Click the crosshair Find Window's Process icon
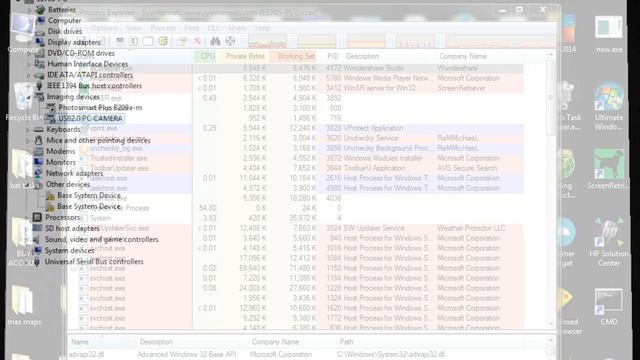The width and height of the screenshot is (640, 360). point(230,41)
